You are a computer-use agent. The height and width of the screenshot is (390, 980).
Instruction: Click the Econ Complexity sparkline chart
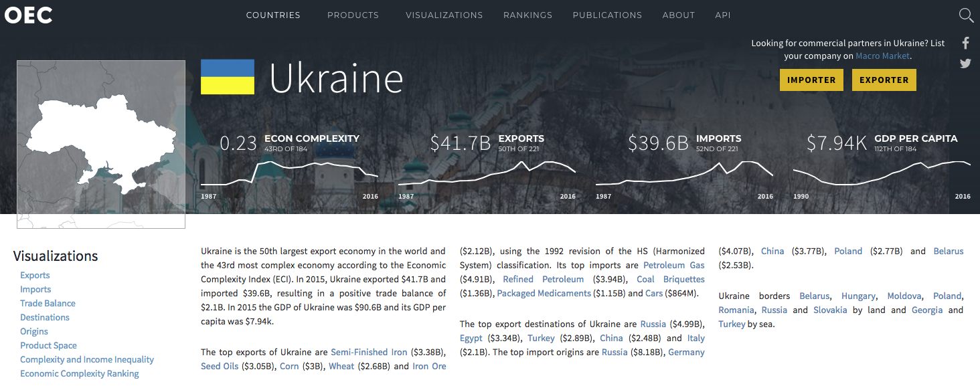click(290, 174)
